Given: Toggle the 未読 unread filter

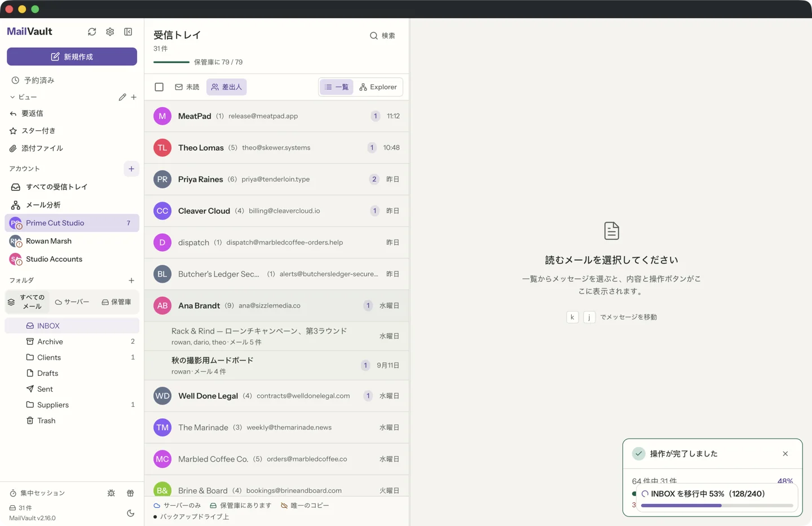Looking at the screenshot, I should 187,87.
